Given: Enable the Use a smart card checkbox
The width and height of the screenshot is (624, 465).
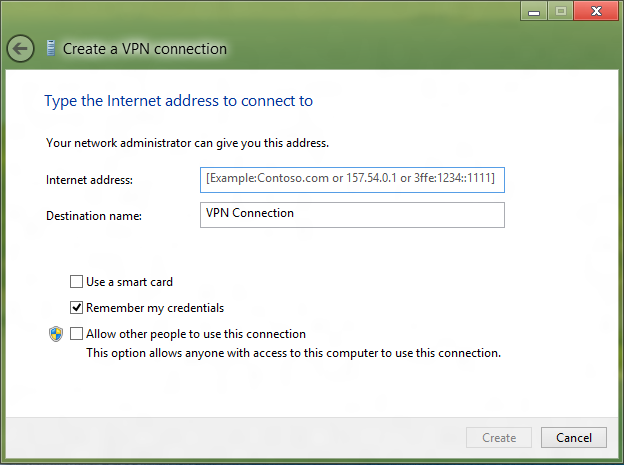Looking at the screenshot, I should point(76,281).
